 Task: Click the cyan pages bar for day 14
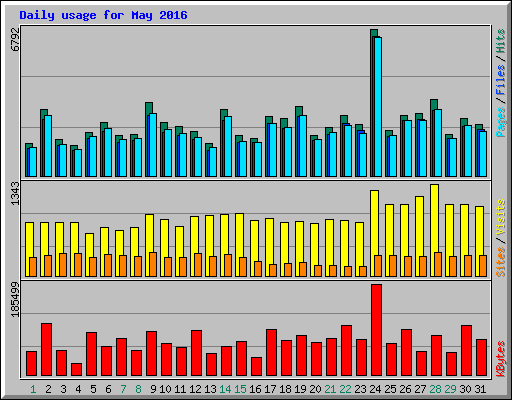tap(228, 146)
